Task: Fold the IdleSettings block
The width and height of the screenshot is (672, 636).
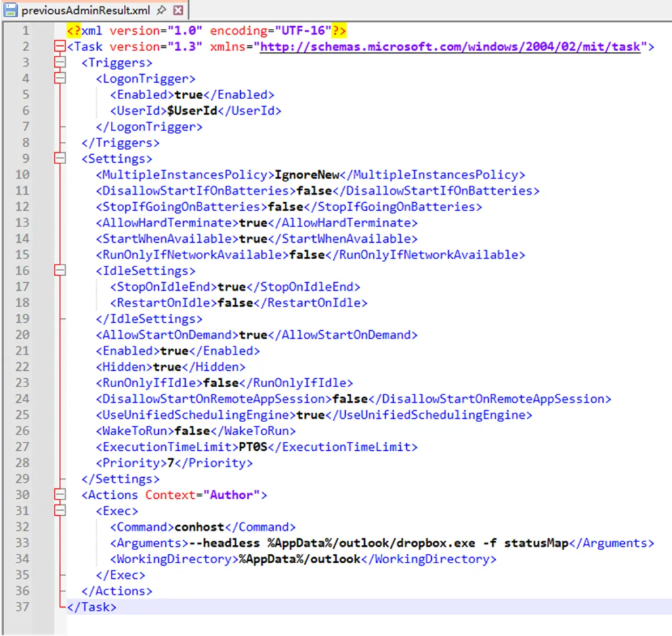Action: [x=60, y=270]
